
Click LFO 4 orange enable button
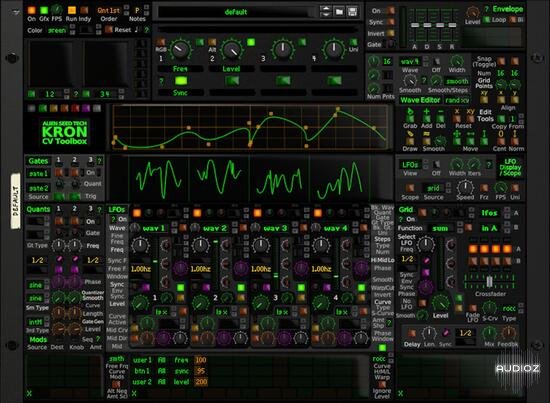click(x=318, y=213)
